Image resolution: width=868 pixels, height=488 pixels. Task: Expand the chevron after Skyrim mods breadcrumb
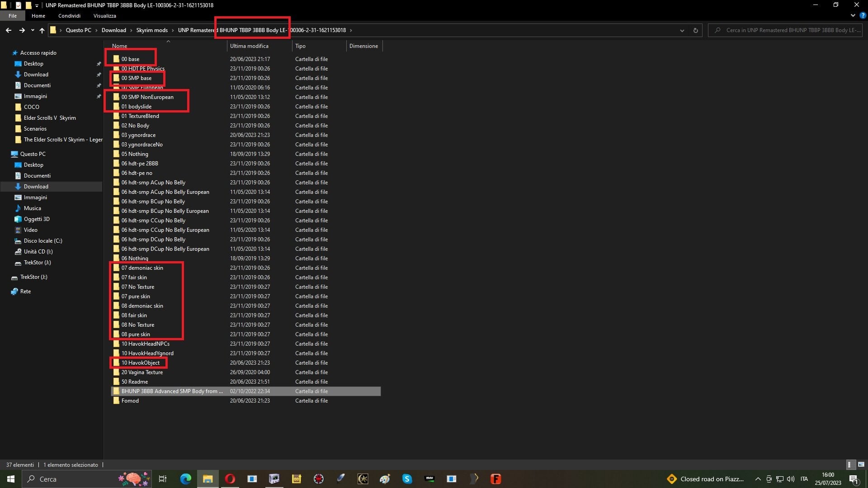point(173,30)
